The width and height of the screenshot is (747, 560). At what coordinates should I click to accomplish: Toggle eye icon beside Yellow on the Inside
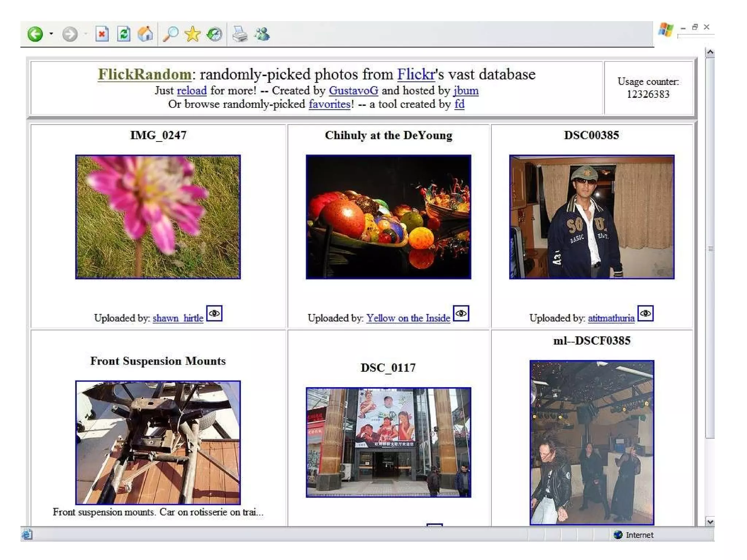pos(461,313)
